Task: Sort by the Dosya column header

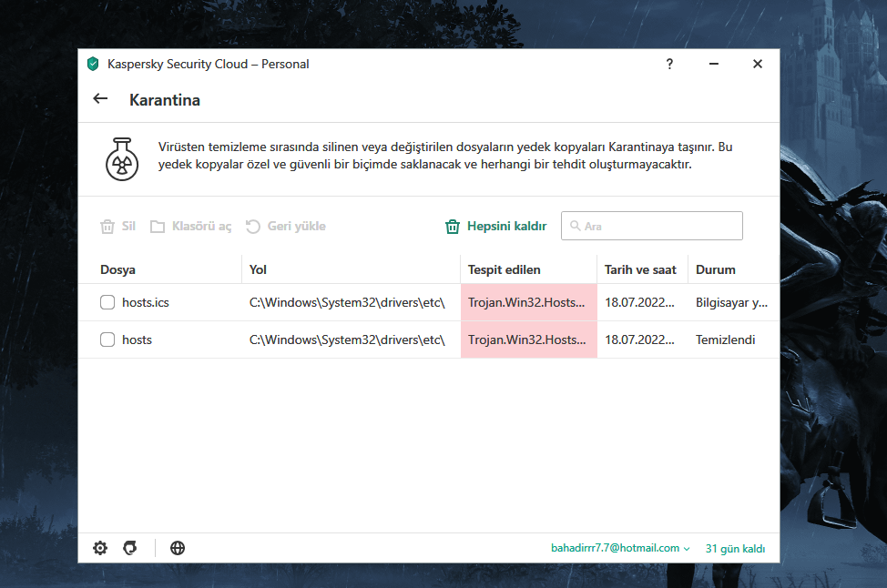Action: point(117,269)
